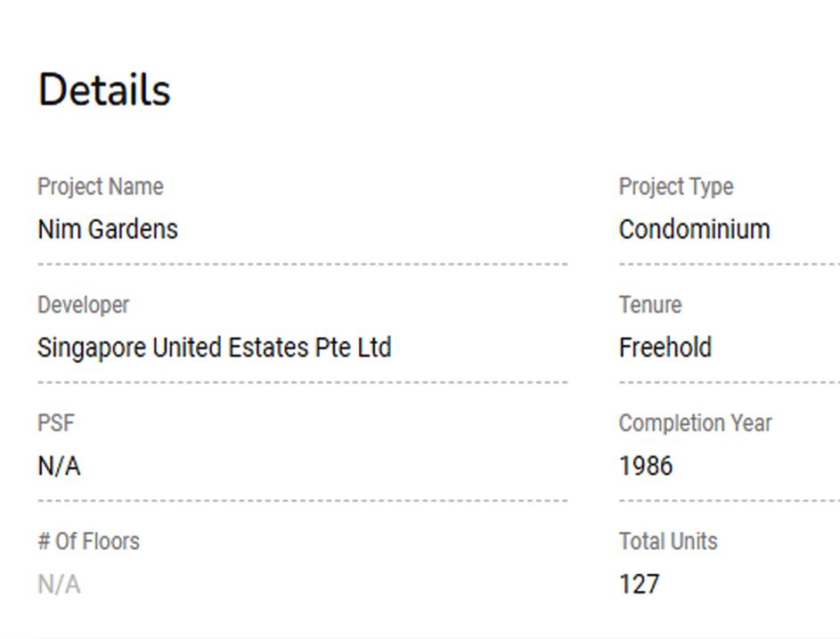Click Singapore United Estates Pte Ltd developer name
Image resolution: width=840 pixels, height=639 pixels.
click(x=214, y=348)
